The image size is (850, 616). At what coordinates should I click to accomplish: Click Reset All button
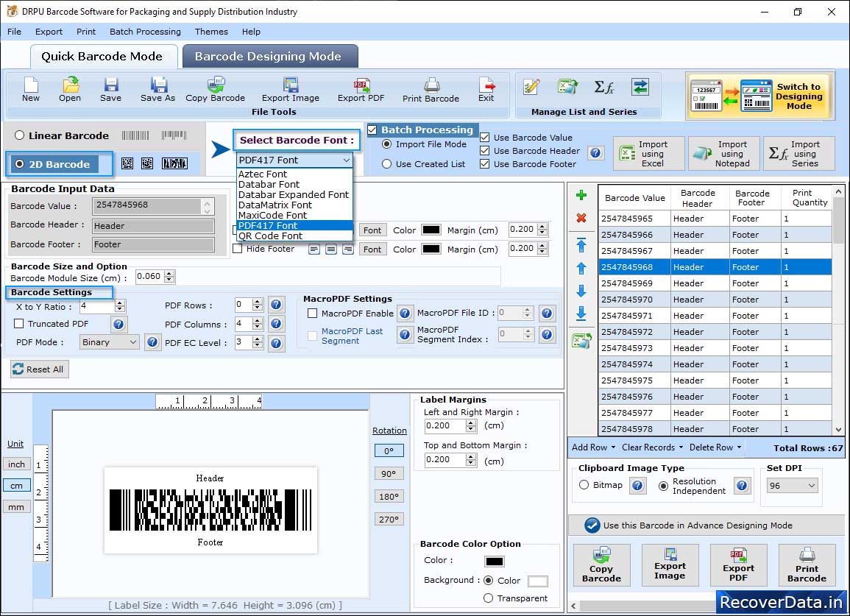[40, 369]
